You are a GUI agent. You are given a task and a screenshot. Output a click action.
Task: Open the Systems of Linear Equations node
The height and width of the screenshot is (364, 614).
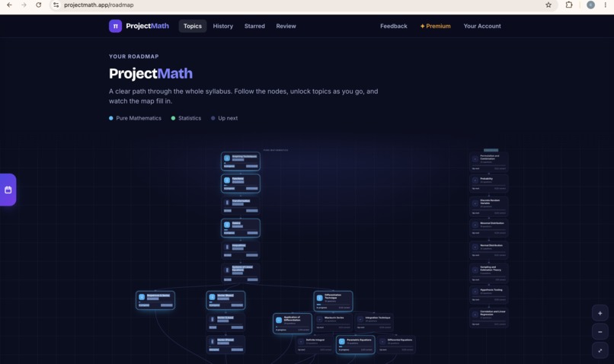coord(241,273)
